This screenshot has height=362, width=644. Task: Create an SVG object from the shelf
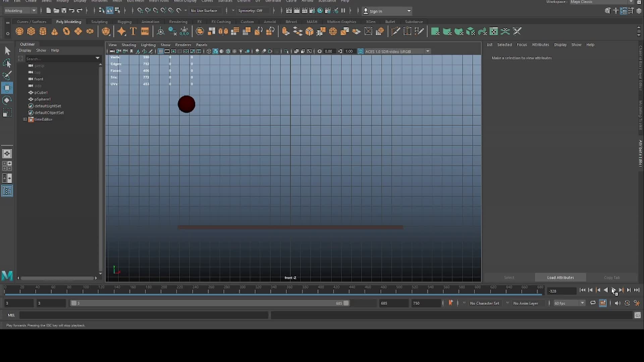[x=145, y=31]
